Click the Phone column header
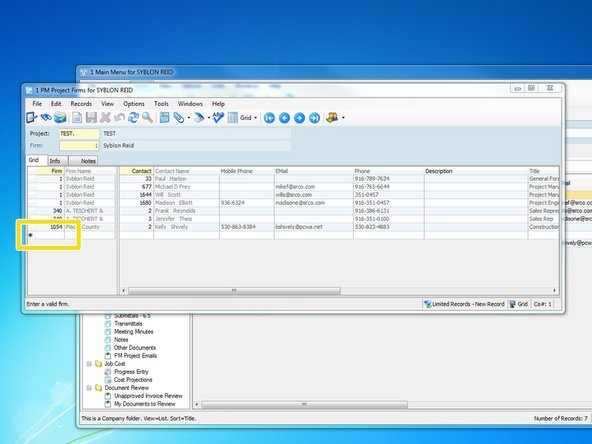The width and height of the screenshot is (592, 444). point(389,171)
